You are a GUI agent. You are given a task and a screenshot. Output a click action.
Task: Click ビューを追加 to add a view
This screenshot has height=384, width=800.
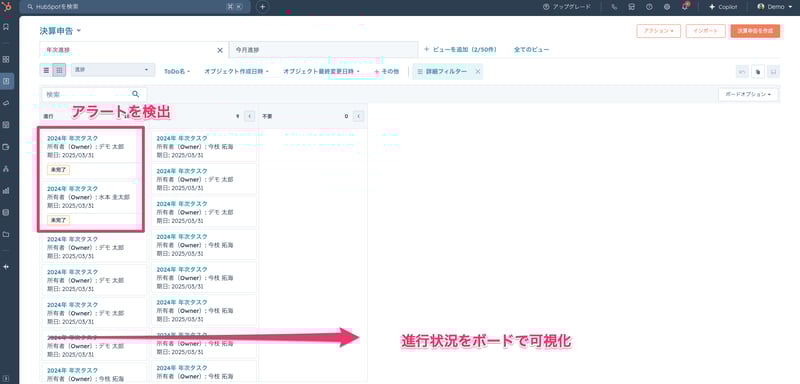point(460,49)
